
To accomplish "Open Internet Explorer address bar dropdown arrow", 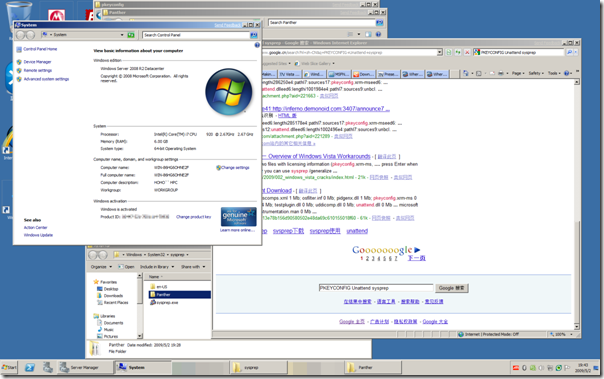I will point(440,52).
